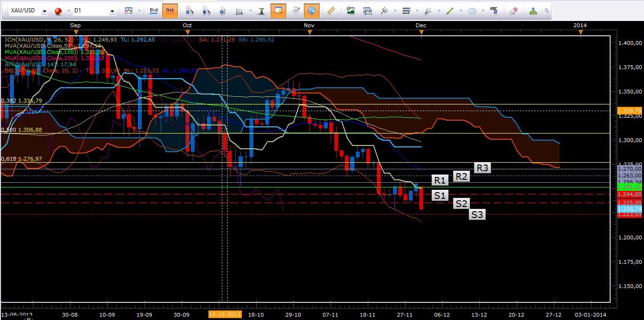Click the MVA Close,200 indicator legend
This screenshot has height=320, width=644.
54,58
